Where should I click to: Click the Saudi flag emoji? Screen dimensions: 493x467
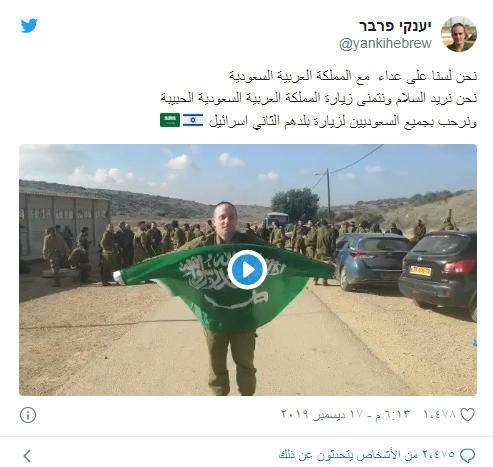point(170,120)
